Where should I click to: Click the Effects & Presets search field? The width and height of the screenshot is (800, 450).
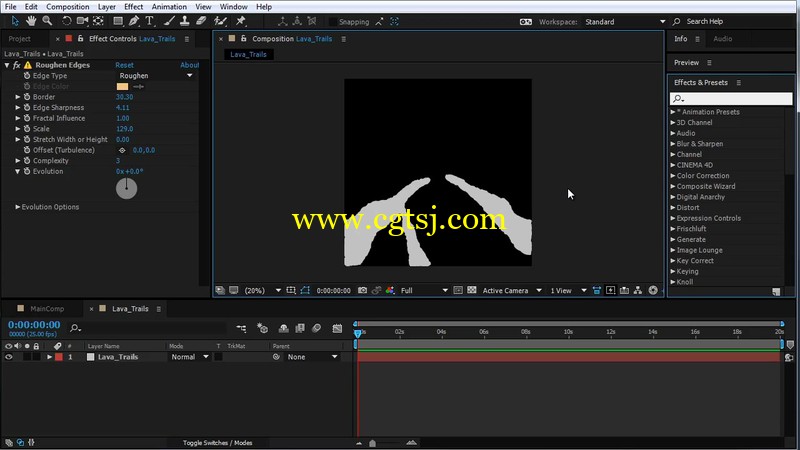coord(731,98)
